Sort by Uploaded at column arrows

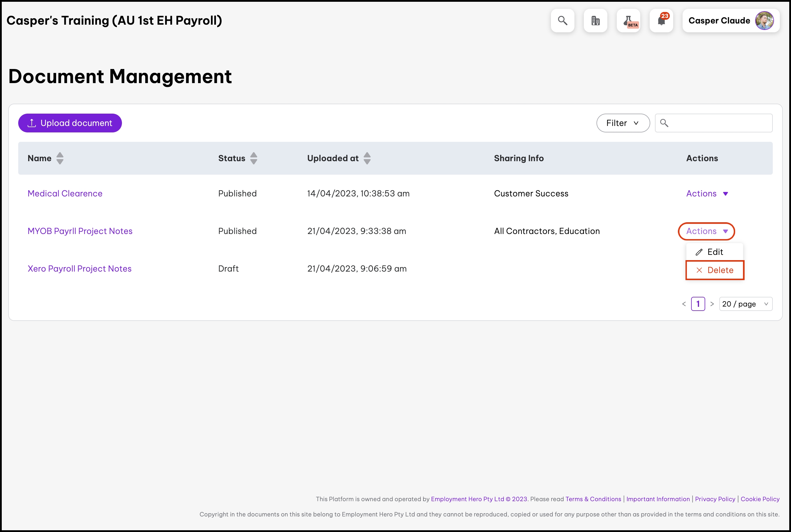click(x=367, y=158)
